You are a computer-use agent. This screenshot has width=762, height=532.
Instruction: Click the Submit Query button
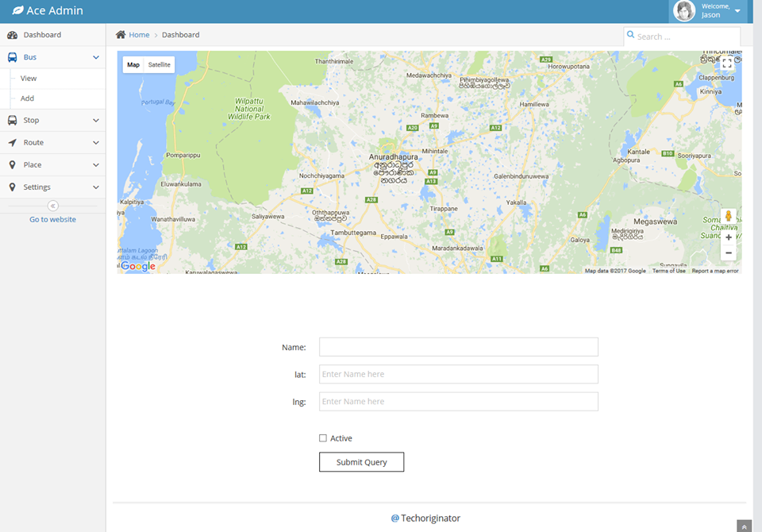pyautogui.click(x=362, y=462)
